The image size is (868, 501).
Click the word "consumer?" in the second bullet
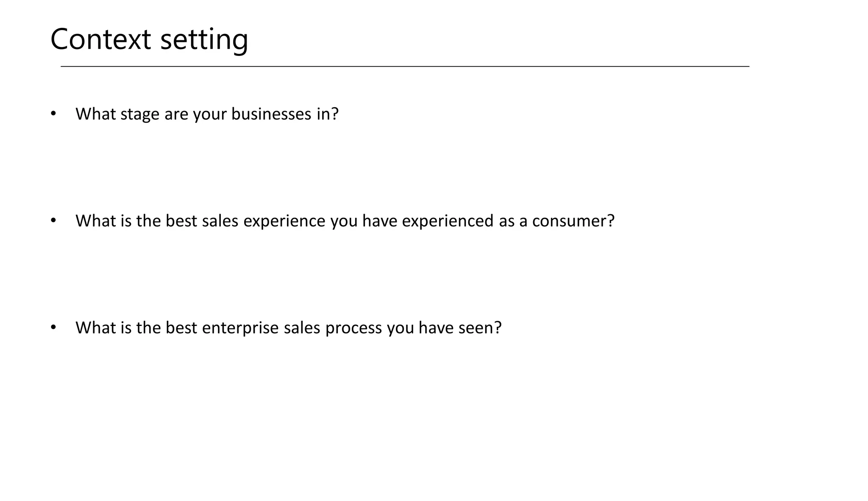click(x=573, y=221)
